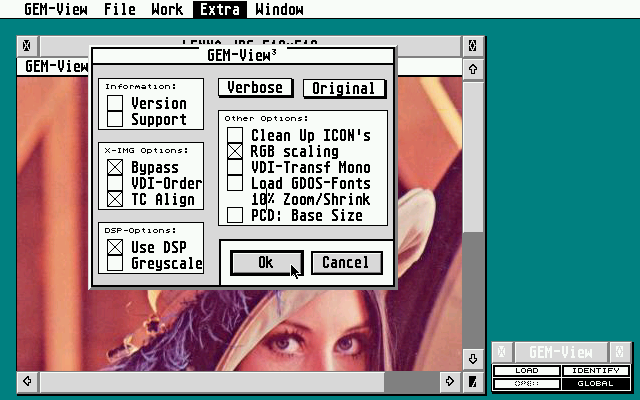Enable the Greyscale DSP option
640x400 pixels.
click(x=115, y=263)
